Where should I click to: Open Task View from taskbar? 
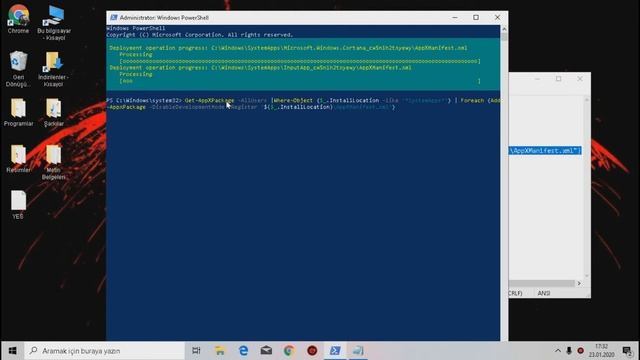[196, 351]
